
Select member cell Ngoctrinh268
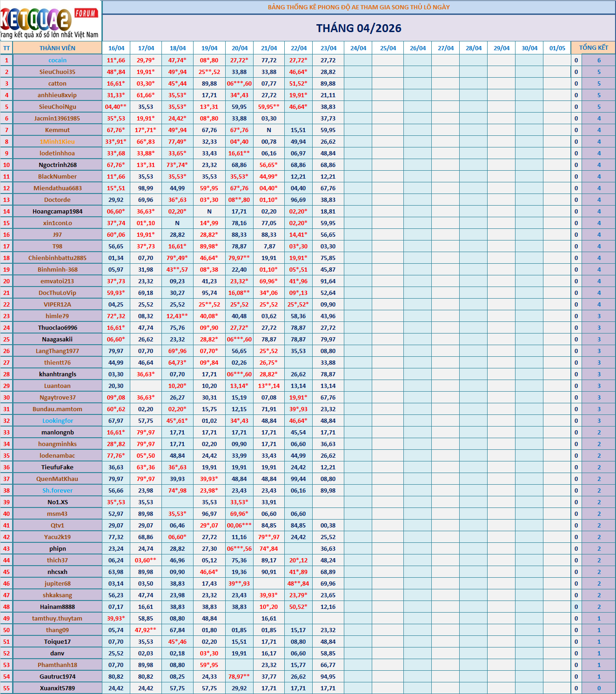(57, 165)
